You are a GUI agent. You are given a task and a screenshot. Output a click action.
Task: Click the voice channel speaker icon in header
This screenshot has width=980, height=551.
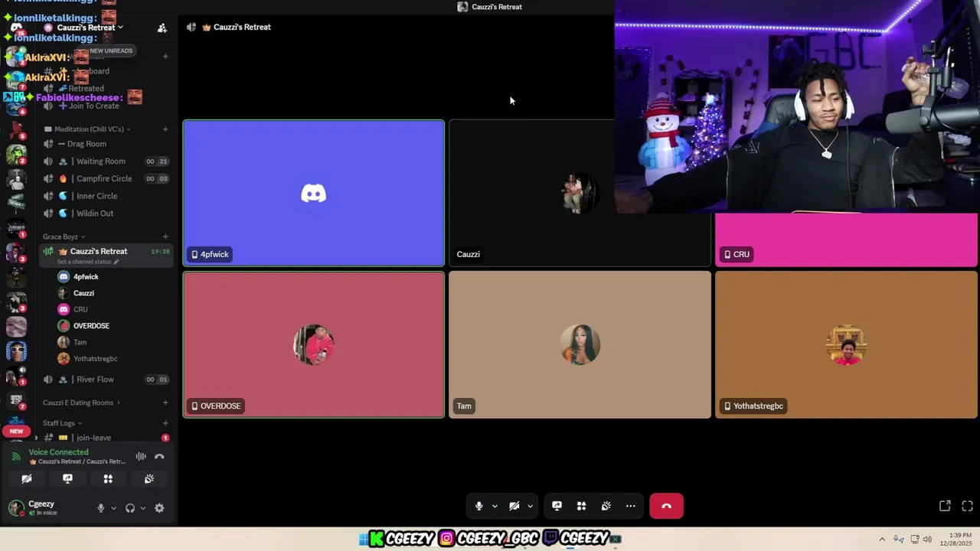tap(191, 28)
